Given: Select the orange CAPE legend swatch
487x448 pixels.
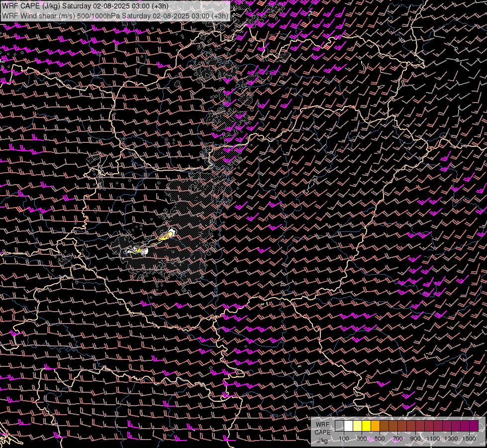Looking at the screenshot, I should 375,426.
